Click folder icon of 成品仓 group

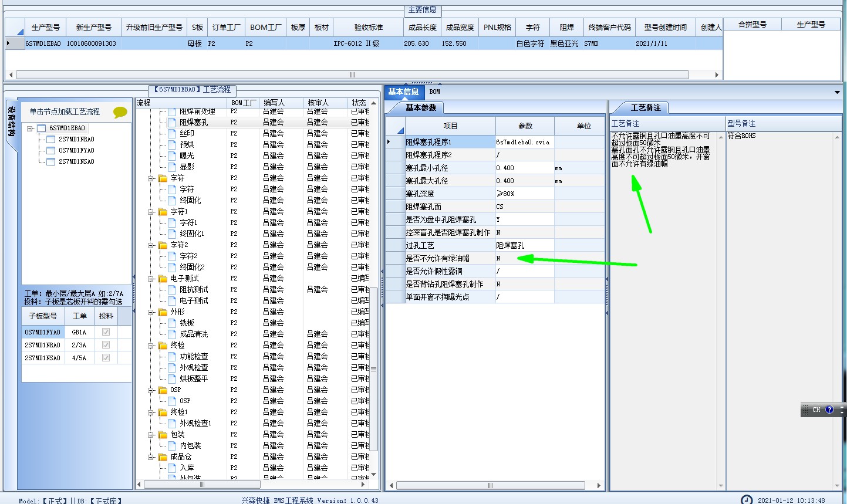point(163,457)
